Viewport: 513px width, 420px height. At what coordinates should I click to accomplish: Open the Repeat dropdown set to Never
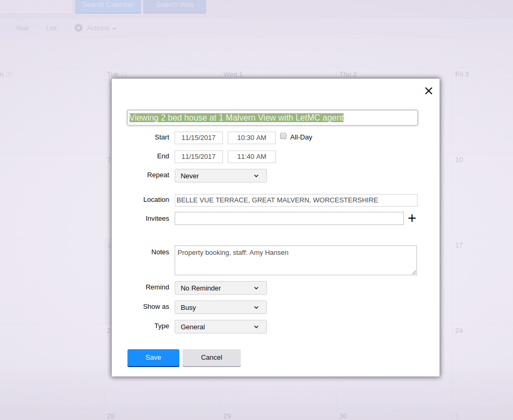[x=220, y=176]
